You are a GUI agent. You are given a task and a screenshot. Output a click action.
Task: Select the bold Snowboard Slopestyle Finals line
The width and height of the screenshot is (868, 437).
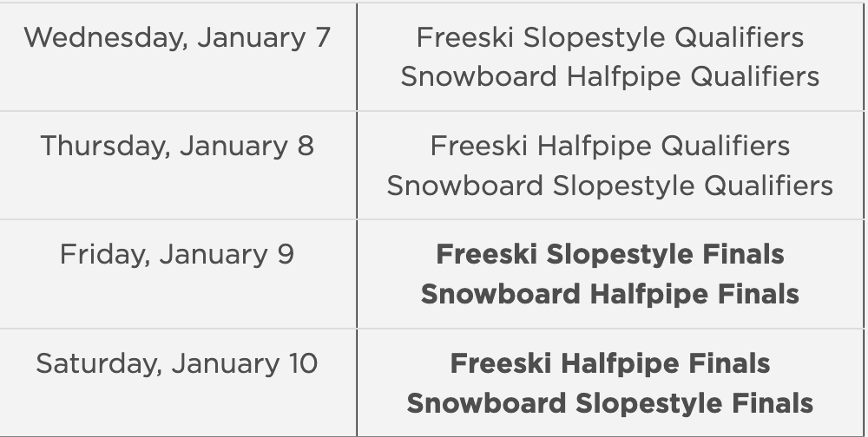point(609,403)
